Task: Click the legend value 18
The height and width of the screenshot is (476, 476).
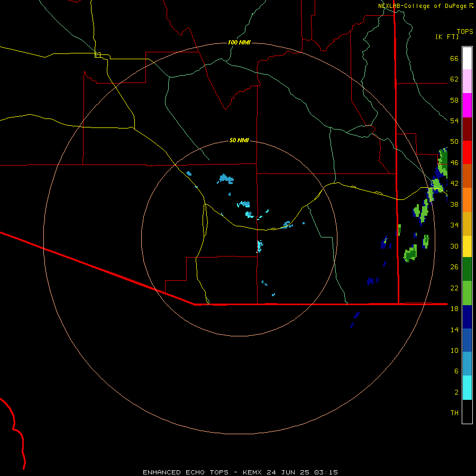Action: pyautogui.click(x=454, y=309)
